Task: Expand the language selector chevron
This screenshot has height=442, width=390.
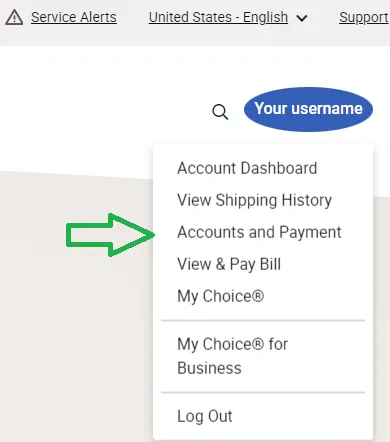Action: tap(302, 18)
